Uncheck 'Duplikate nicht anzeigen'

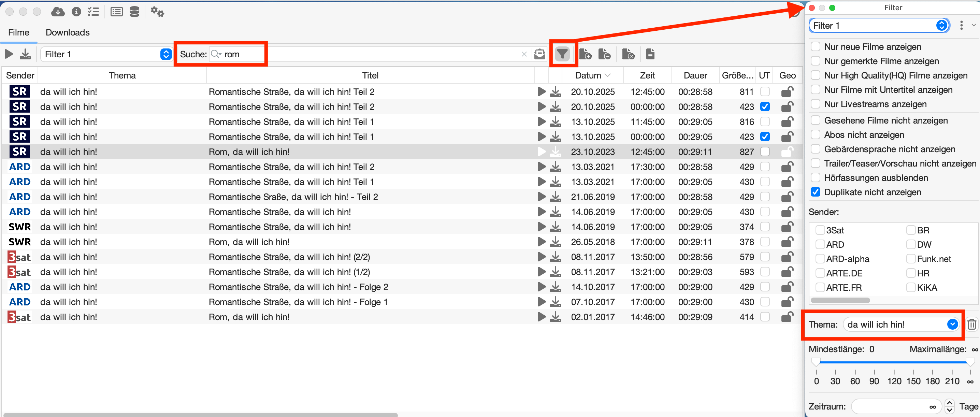tap(815, 192)
